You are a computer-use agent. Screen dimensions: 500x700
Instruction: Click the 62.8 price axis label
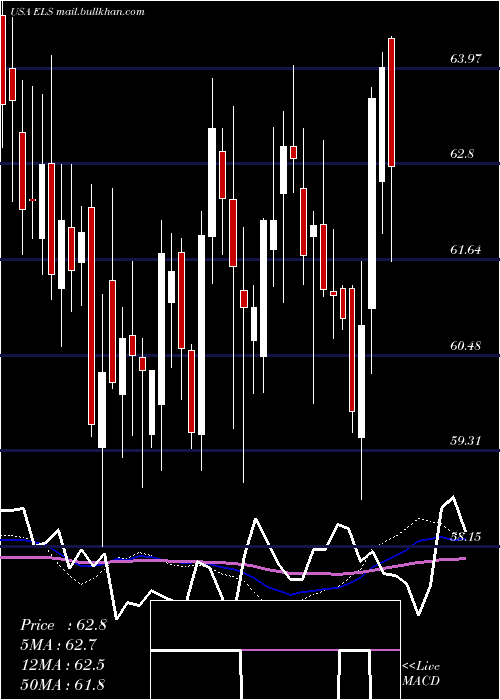tap(462, 154)
